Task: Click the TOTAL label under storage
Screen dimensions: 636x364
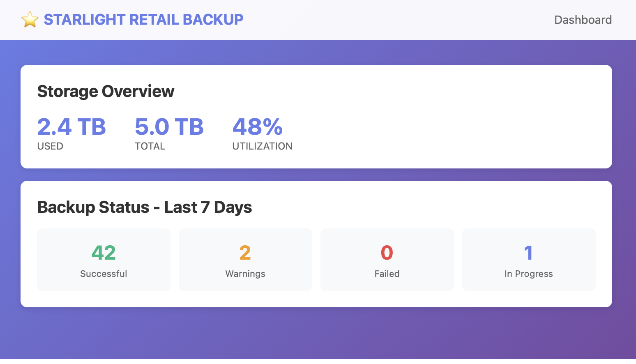Action: point(150,146)
